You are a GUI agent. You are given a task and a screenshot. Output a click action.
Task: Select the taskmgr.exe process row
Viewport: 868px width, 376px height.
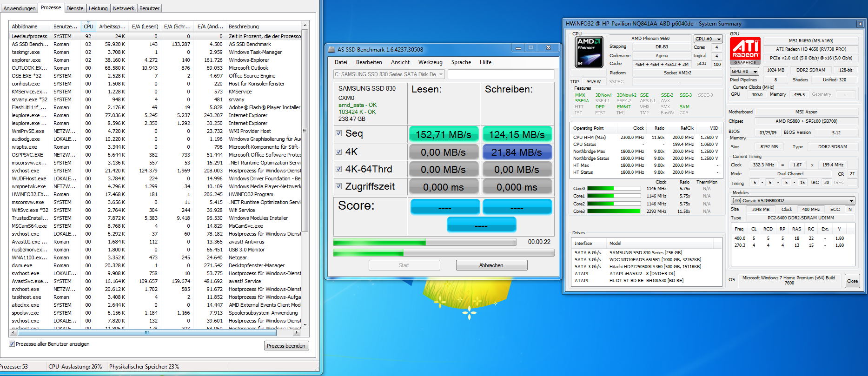(x=155, y=52)
